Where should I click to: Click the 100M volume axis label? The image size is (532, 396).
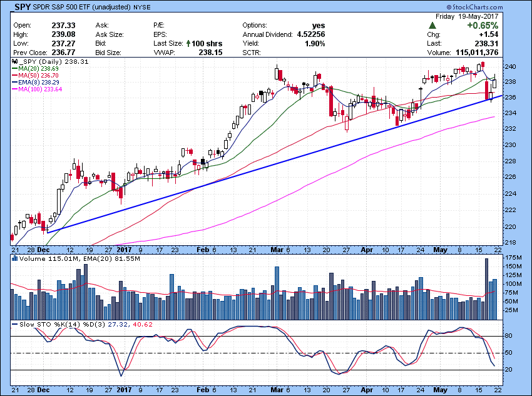coord(513,284)
